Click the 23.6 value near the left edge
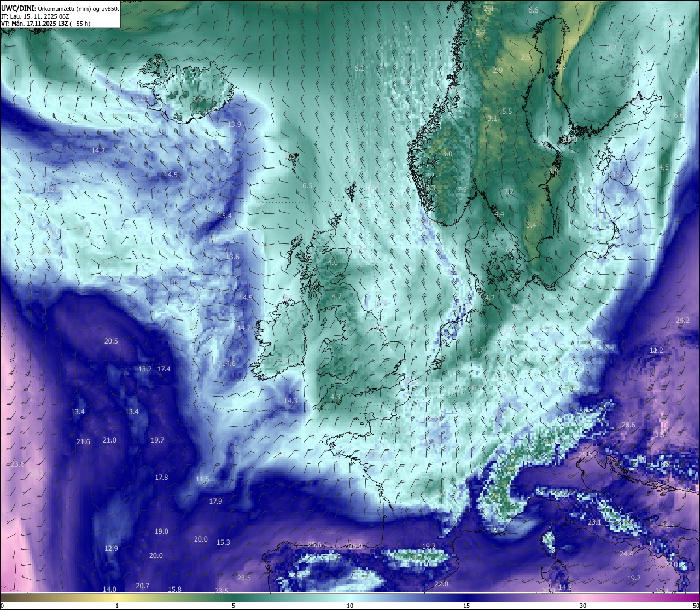 pyautogui.click(x=17, y=464)
